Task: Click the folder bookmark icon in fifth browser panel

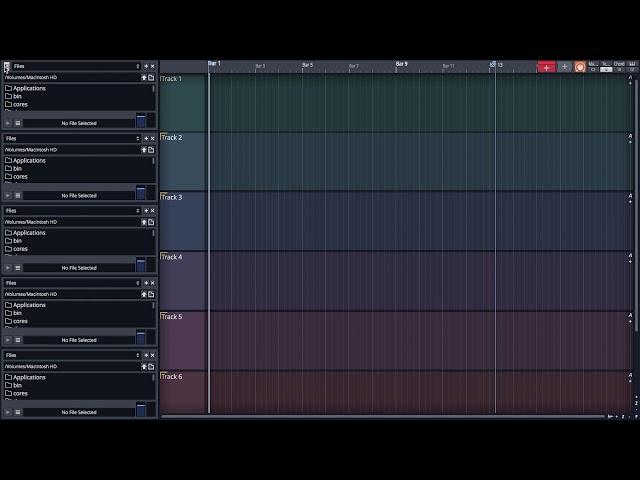Action: tap(151, 367)
